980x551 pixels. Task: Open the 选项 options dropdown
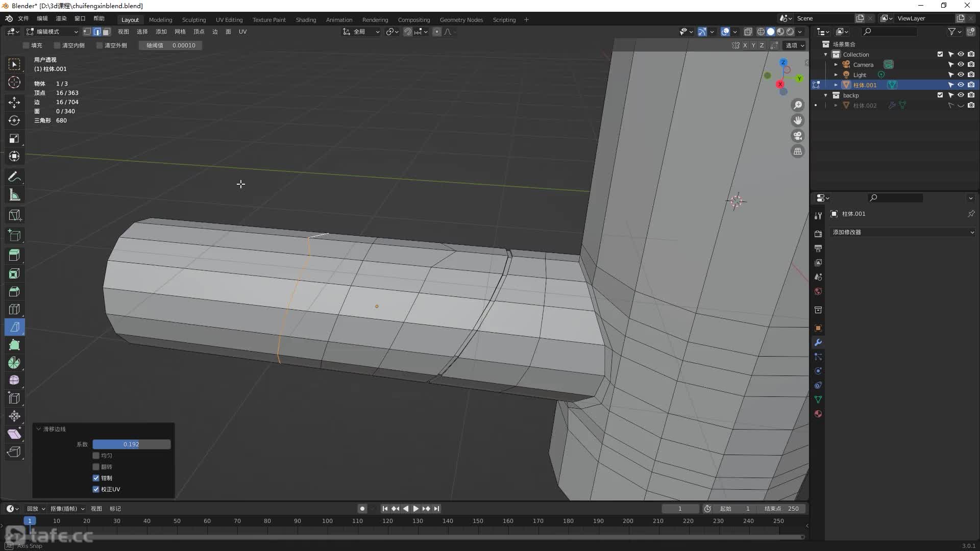pos(795,45)
